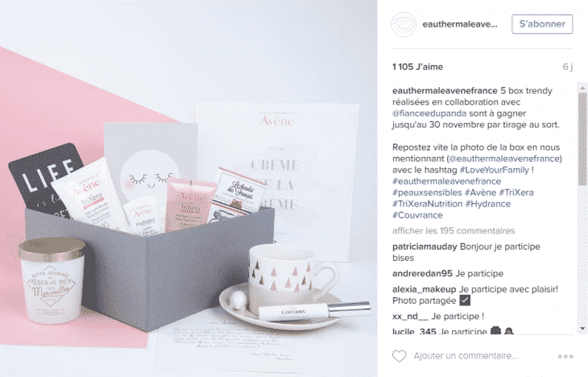
Task: Expand afficher les 195 commentaires
Action: pos(453,230)
